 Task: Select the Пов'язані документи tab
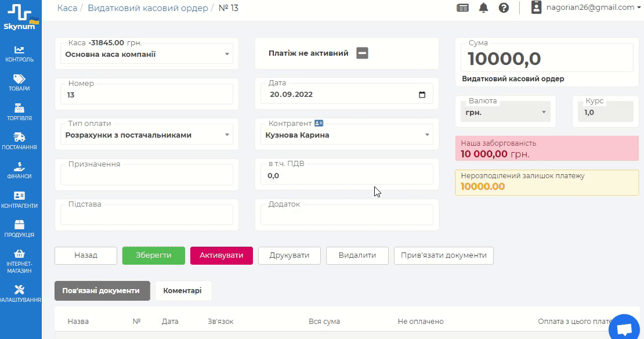(102, 291)
